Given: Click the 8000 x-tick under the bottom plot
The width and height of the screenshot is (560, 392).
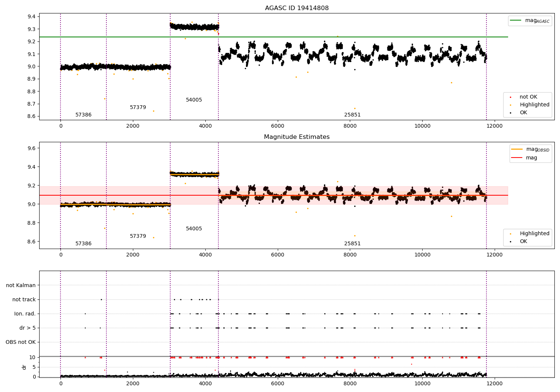Looking at the screenshot, I should pyautogui.click(x=350, y=384).
